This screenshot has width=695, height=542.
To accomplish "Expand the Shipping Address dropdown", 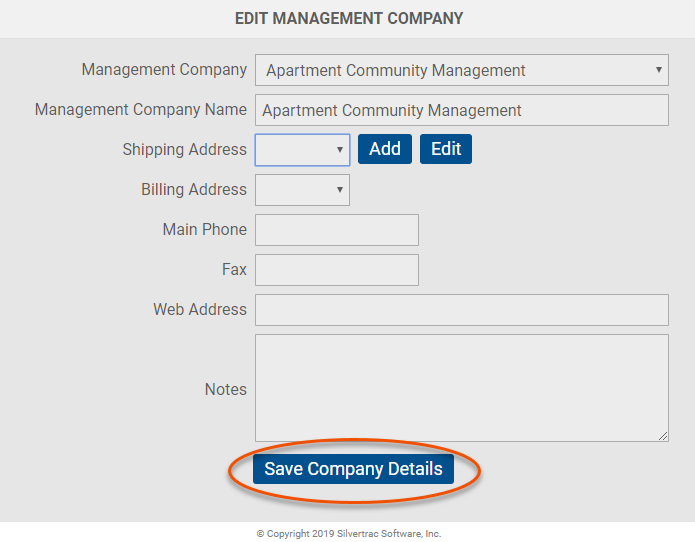I will click(302, 150).
